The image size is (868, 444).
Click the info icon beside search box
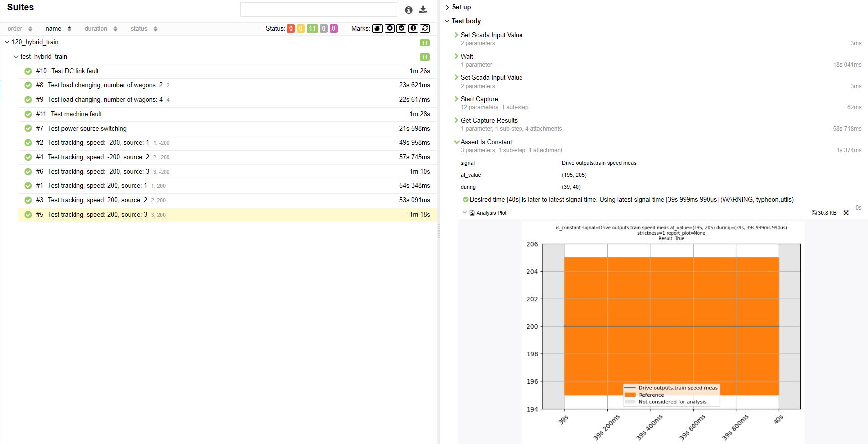click(x=409, y=10)
